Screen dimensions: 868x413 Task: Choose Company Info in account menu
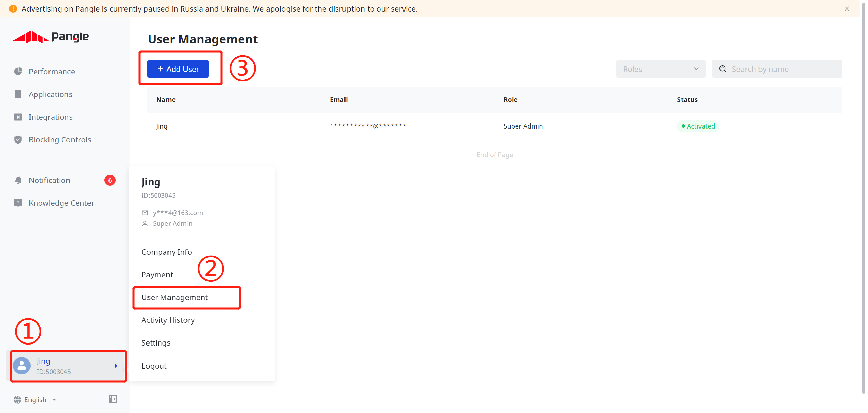tap(167, 252)
